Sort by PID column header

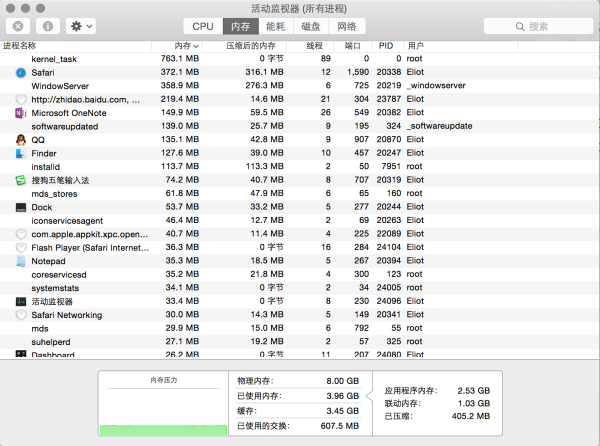pyautogui.click(x=387, y=46)
